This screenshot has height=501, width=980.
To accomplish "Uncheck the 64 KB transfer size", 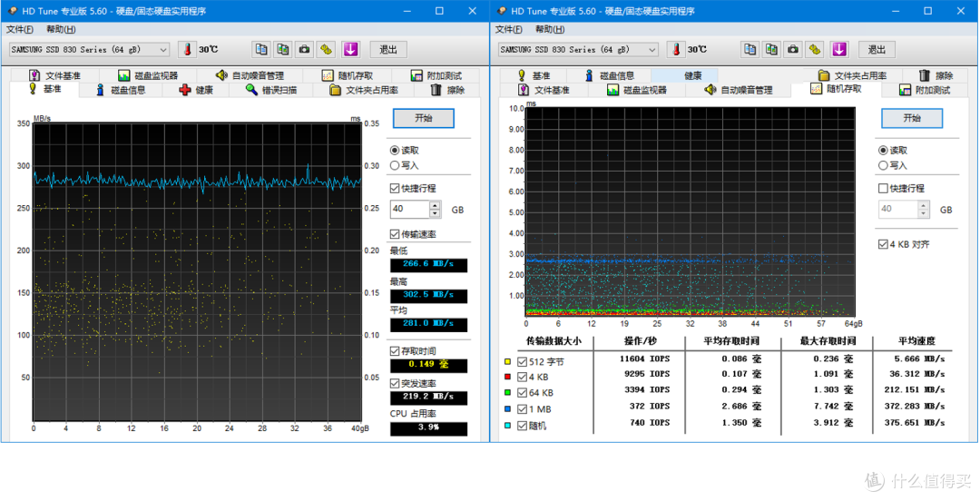I will click(x=522, y=393).
